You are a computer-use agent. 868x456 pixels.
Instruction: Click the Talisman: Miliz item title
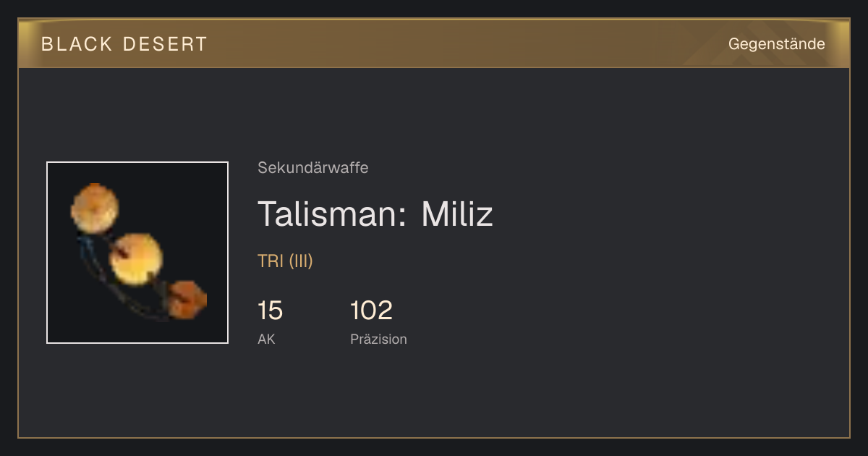(x=375, y=214)
